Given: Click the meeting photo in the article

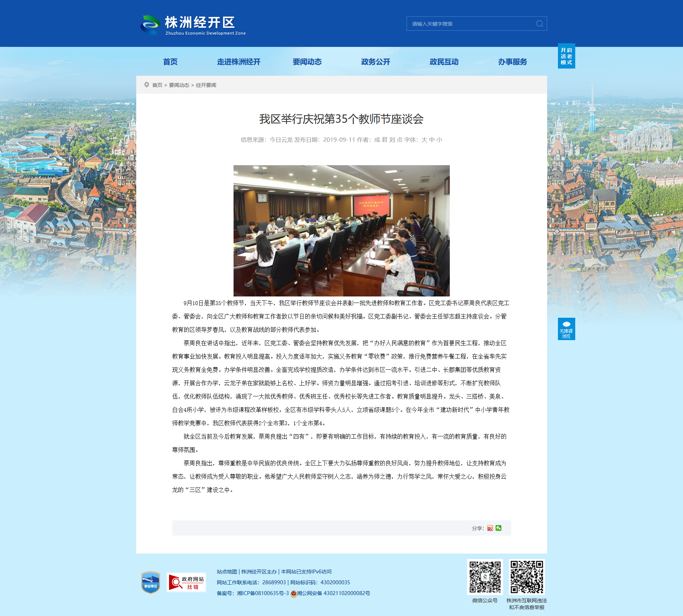Looking at the screenshot, I should (341, 231).
